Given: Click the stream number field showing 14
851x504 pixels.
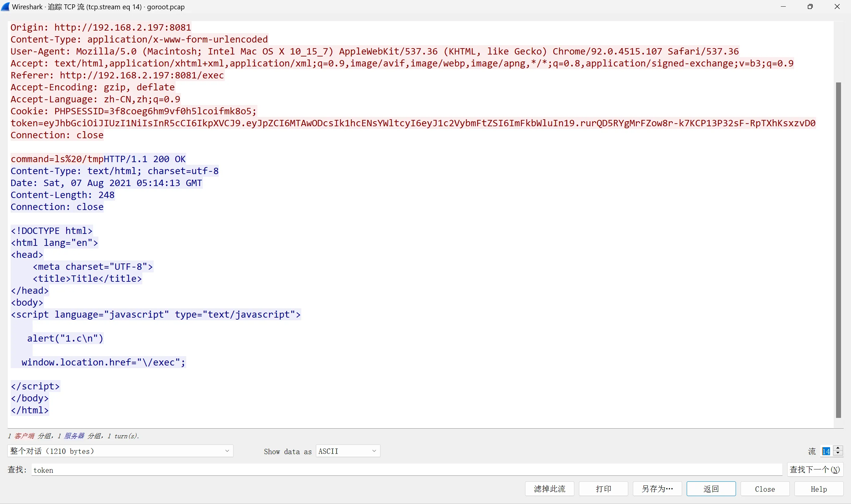Looking at the screenshot, I should coord(826,451).
